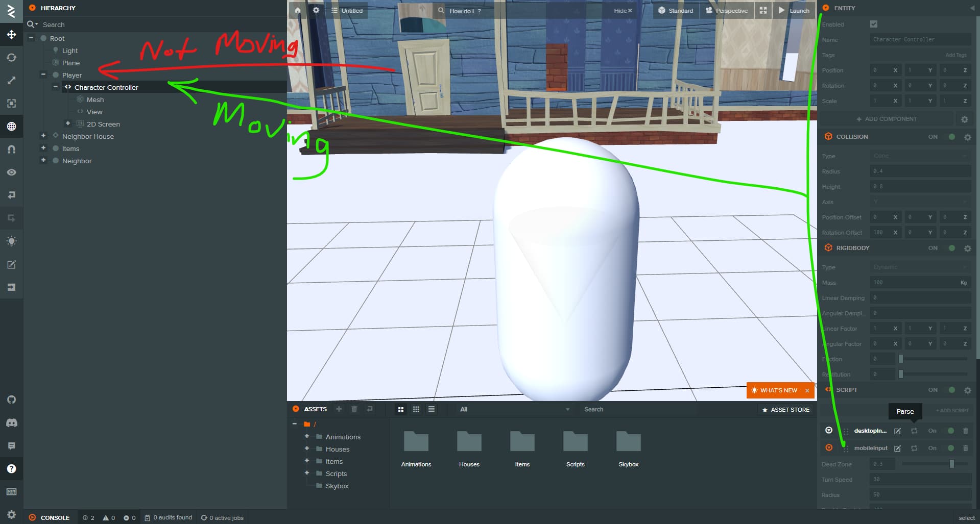The width and height of the screenshot is (980, 524).
Task: Toggle the Collision component ON switch
Action: click(951, 137)
